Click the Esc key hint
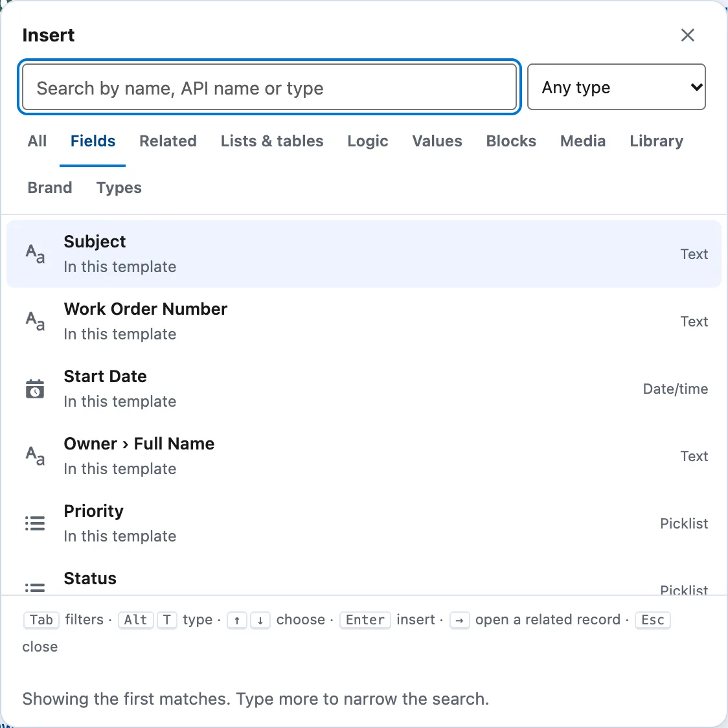This screenshot has height=728, width=728. coord(653,620)
